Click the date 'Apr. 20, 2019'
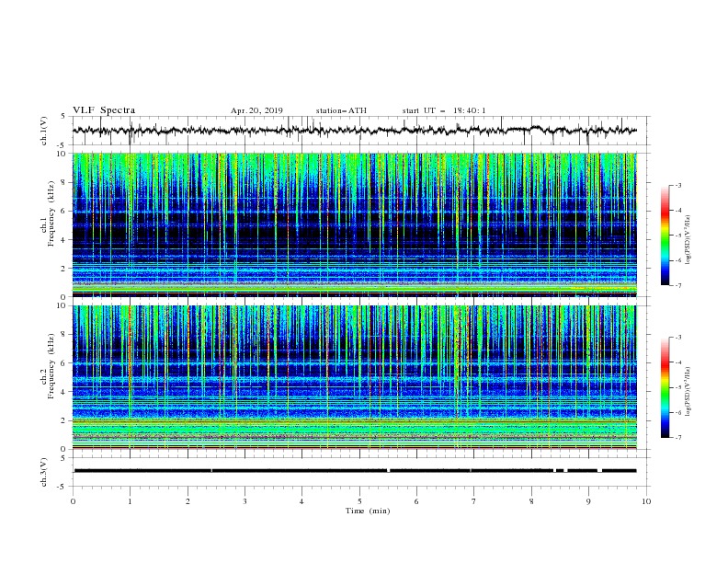The height and width of the screenshot is (563, 728). click(256, 110)
